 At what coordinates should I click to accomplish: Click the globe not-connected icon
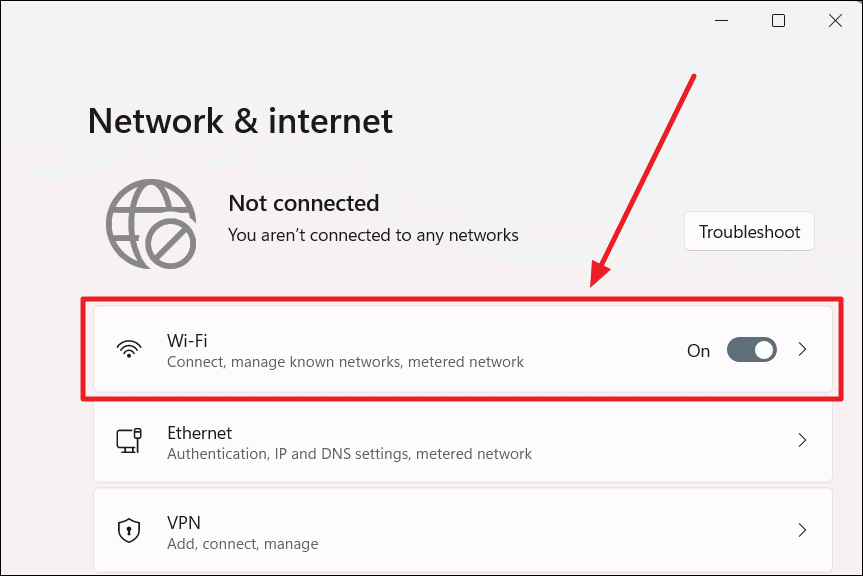(151, 224)
